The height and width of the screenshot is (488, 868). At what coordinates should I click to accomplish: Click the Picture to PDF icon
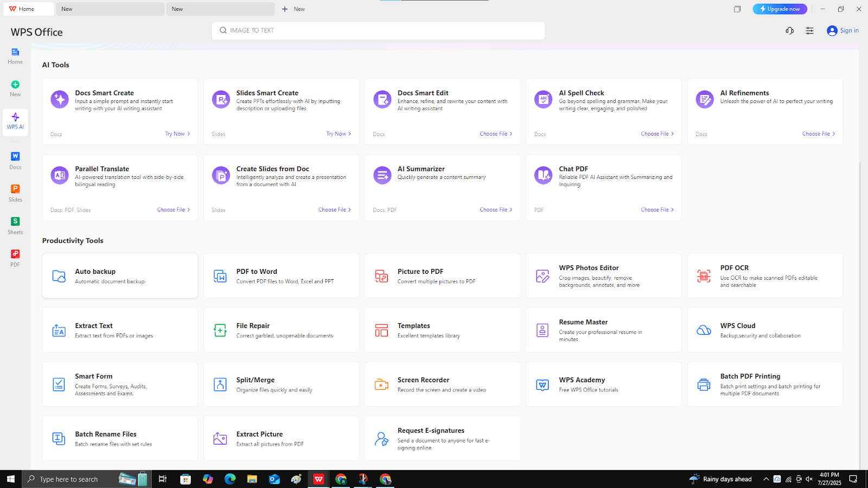[x=381, y=276]
